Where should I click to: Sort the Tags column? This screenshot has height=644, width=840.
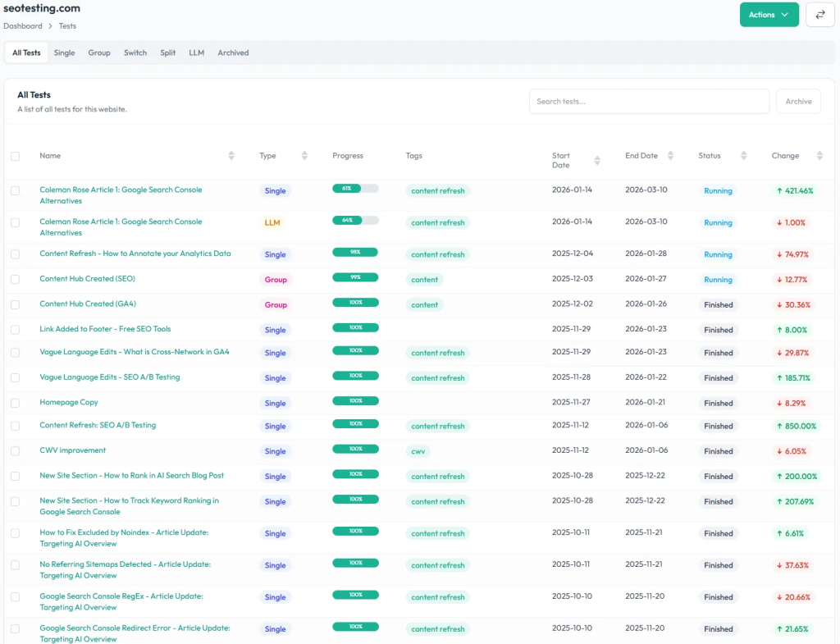point(413,155)
